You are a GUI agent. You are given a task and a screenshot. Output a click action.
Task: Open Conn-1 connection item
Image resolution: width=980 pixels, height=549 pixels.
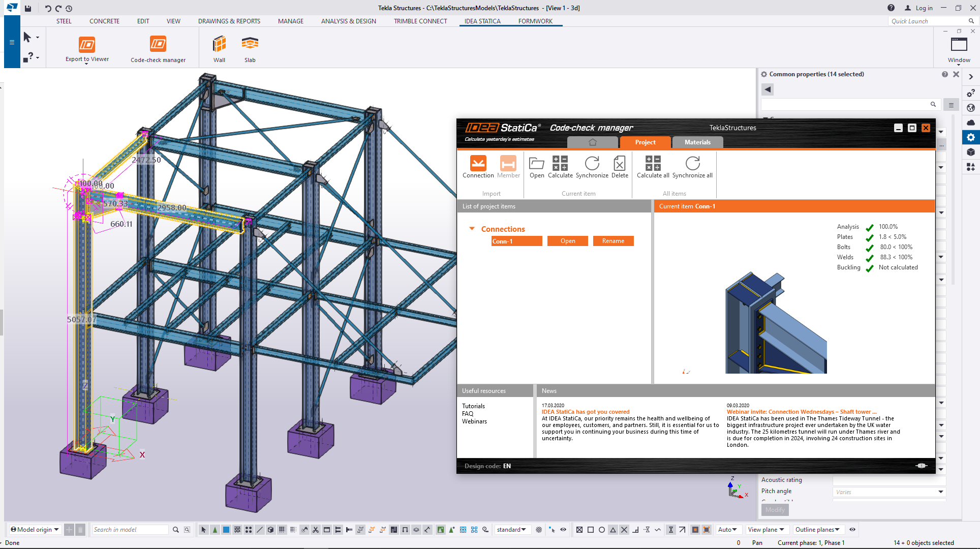click(567, 241)
